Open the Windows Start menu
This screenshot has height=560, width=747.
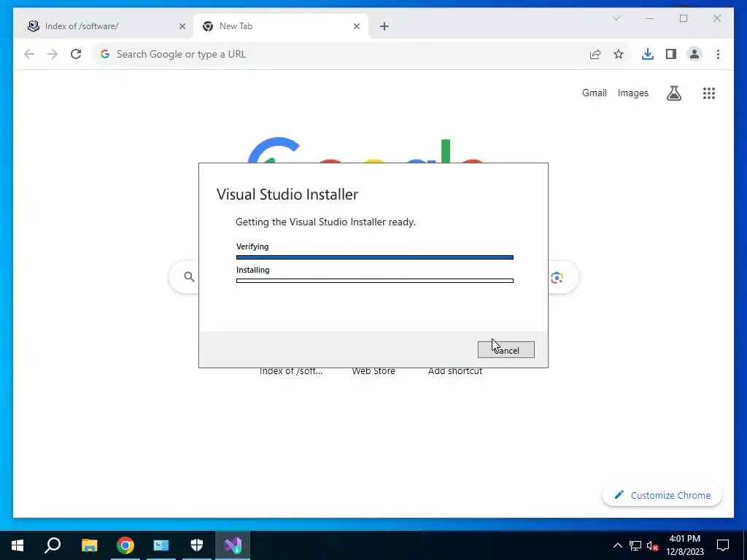pyautogui.click(x=18, y=545)
